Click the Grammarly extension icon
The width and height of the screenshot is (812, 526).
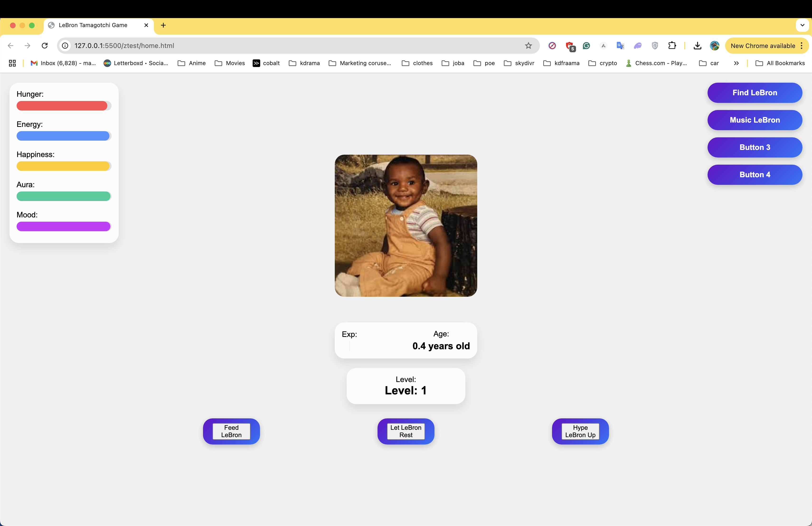click(586, 46)
